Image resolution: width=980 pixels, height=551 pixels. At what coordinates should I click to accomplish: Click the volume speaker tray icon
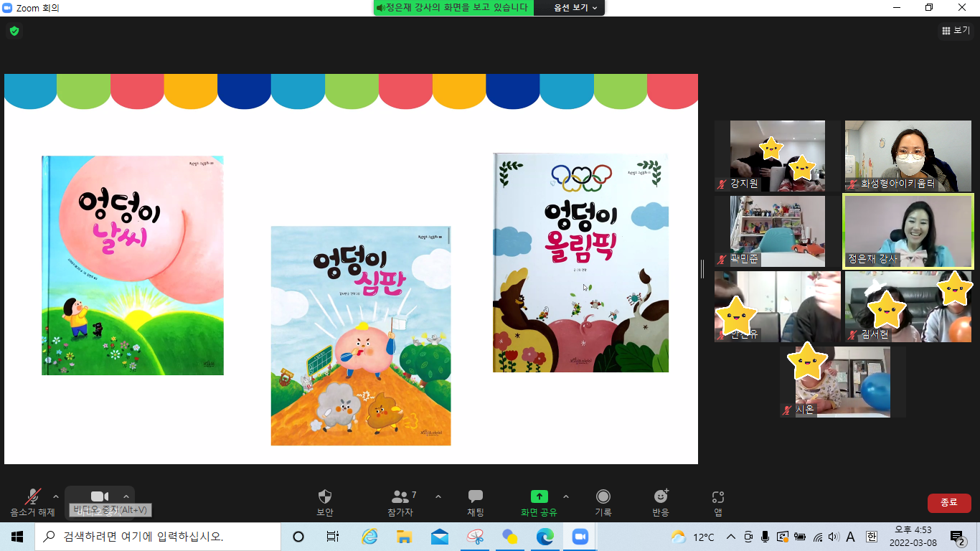tap(833, 537)
